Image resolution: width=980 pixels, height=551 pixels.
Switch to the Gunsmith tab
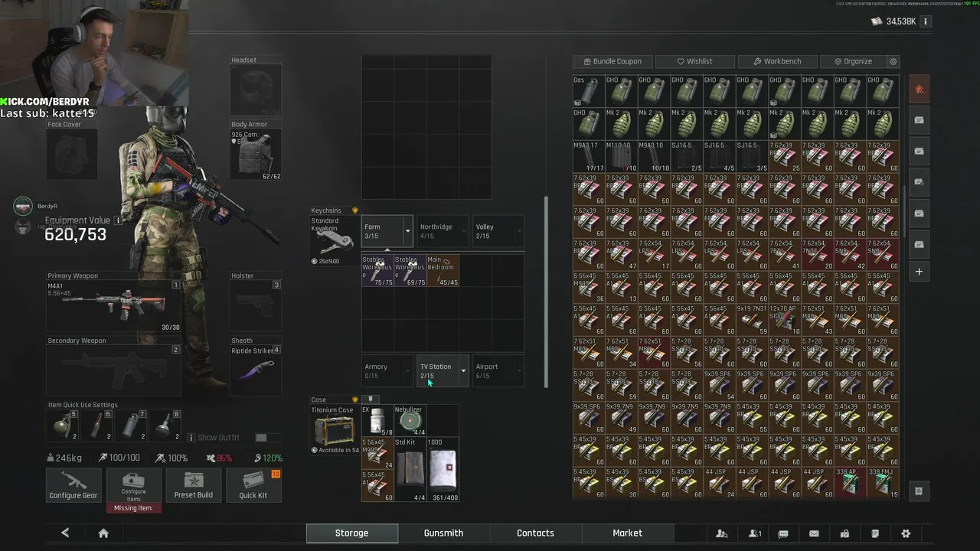coord(444,533)
